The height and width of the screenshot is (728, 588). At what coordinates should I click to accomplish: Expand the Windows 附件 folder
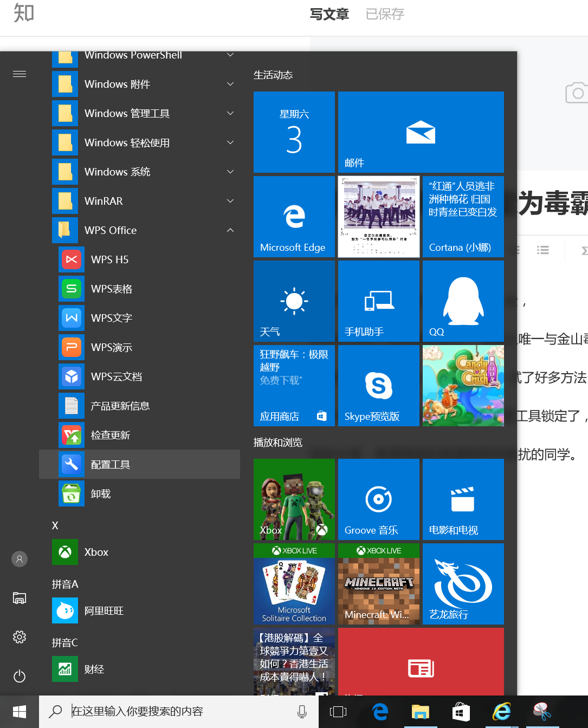coord(230,84)
